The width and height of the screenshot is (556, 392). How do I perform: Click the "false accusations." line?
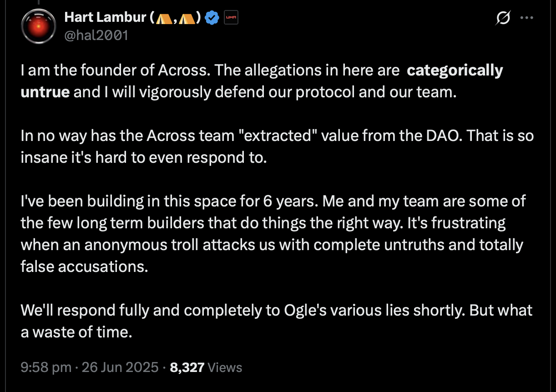pyautogui.click(x=85, y=266)
